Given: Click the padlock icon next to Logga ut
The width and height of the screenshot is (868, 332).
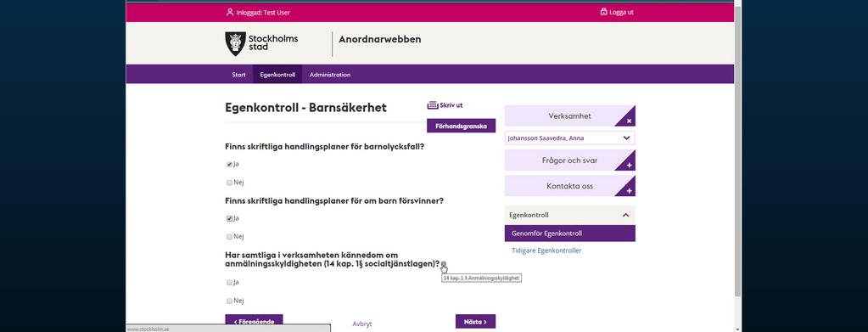Looking at the screenshot, I should click(603, 12).
